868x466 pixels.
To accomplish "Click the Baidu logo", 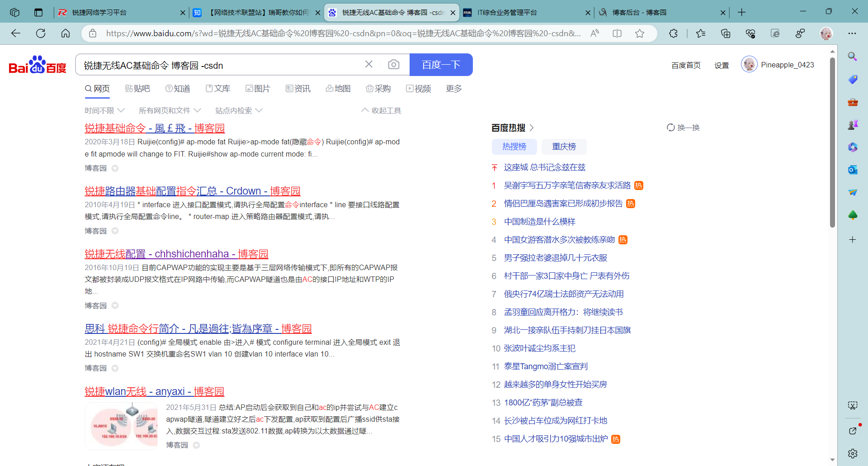I will (38, 65).
